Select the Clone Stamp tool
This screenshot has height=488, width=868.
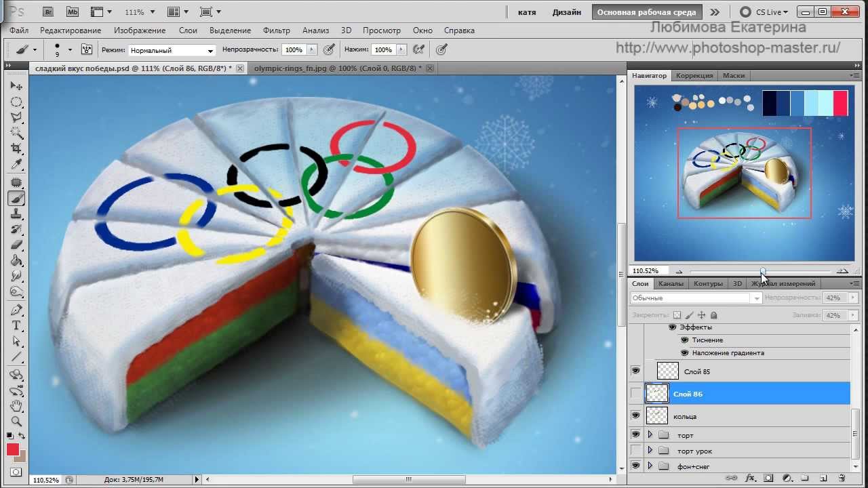16,214
